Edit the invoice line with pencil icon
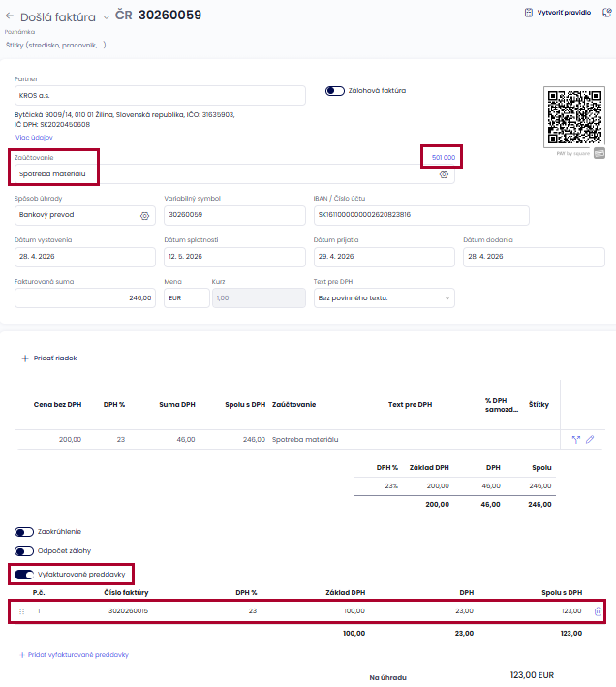Image resolution: width=616 pixels, height=687 pixels. pyautogui.click(x=590, y=439)
